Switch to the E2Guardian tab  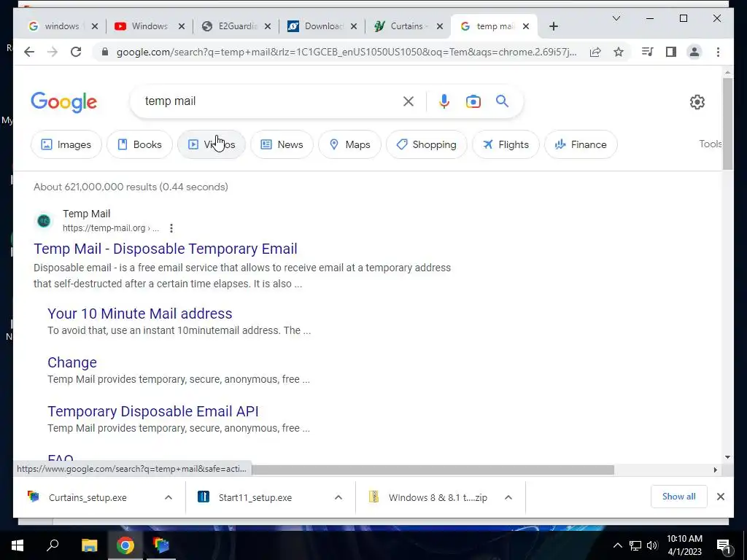(x=236, y=26)
